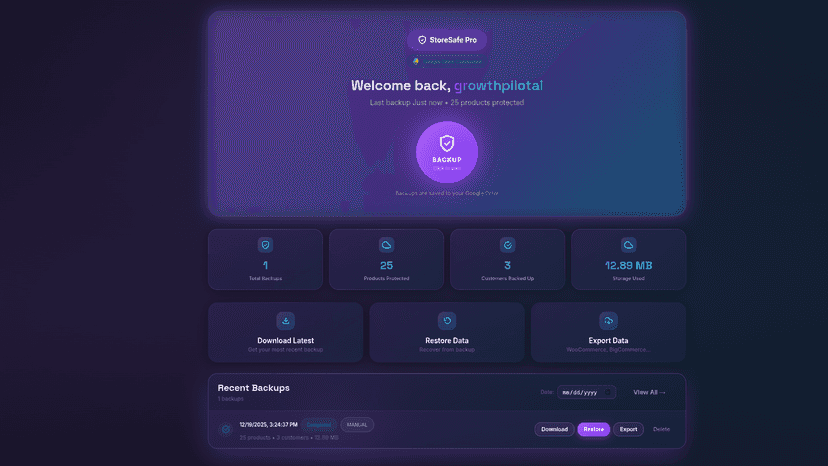Viewport: 828px width, 466px height.
Task: Click the growthpilotal username in the heading
Action: 498,86
